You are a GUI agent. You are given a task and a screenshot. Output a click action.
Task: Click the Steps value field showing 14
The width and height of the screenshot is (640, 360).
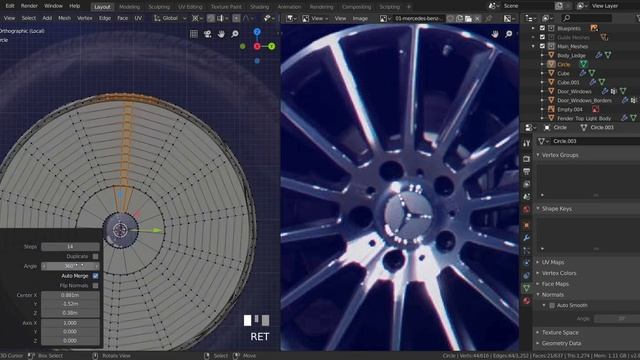70,247
